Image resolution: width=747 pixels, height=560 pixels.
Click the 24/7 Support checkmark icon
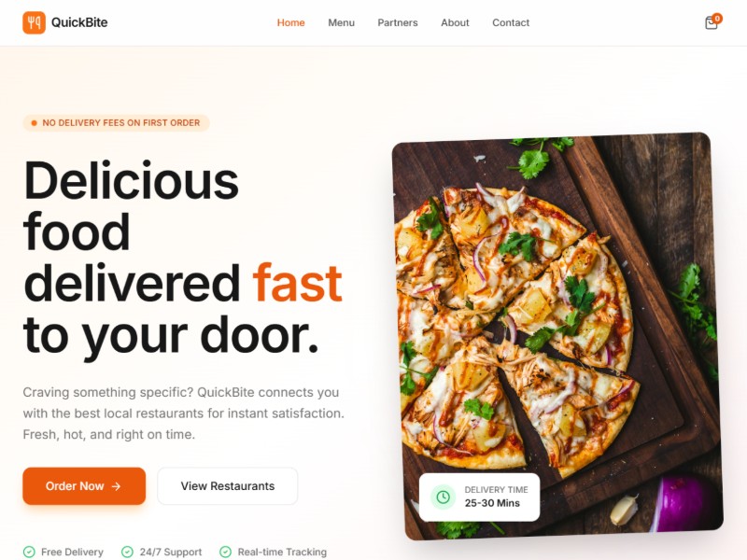[x=127, y=552]
